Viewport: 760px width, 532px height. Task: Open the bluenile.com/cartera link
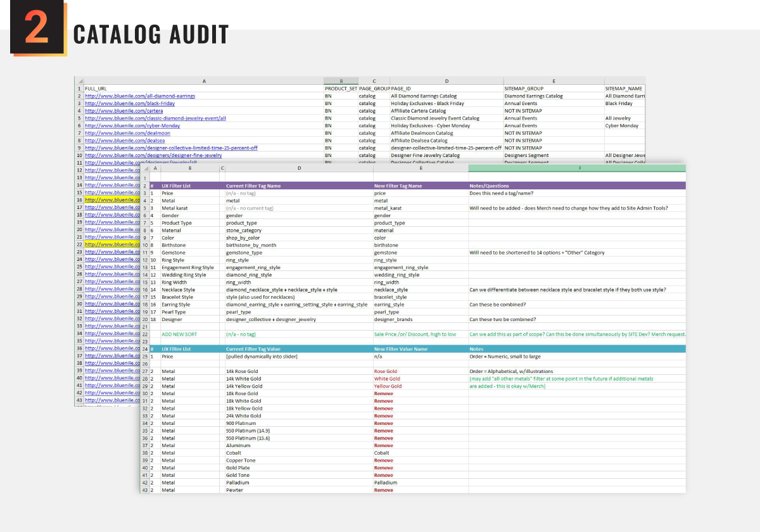123,111
